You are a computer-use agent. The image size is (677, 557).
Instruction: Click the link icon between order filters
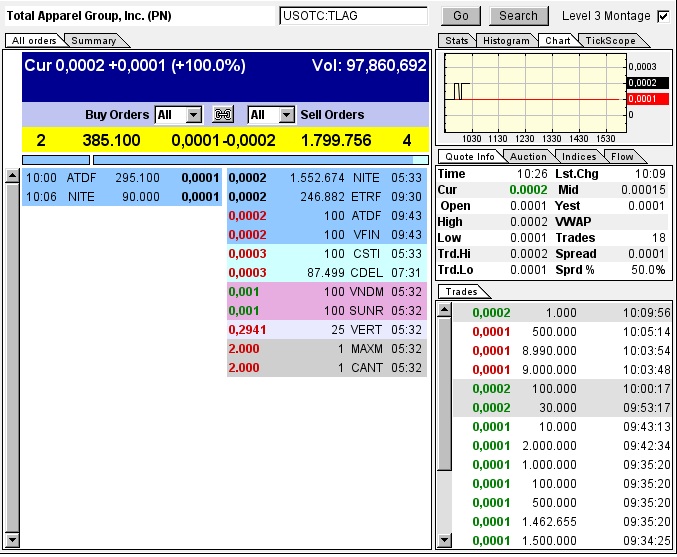click(x=223, y=115)
